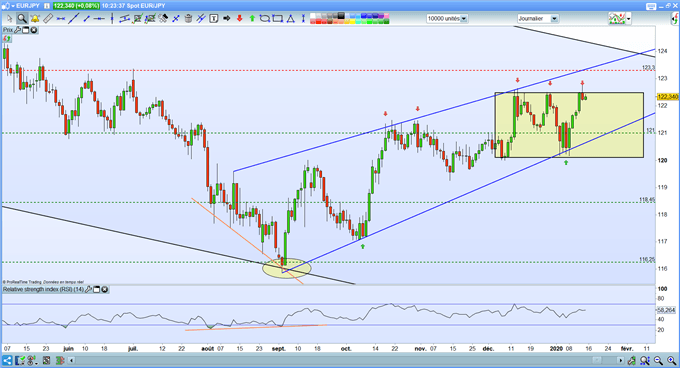Click the bottom-right zoom fit icon

(644, 360)
